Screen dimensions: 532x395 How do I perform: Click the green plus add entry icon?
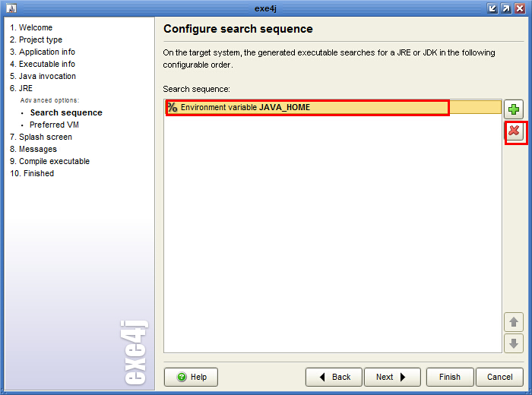click(x=515, y=110)
